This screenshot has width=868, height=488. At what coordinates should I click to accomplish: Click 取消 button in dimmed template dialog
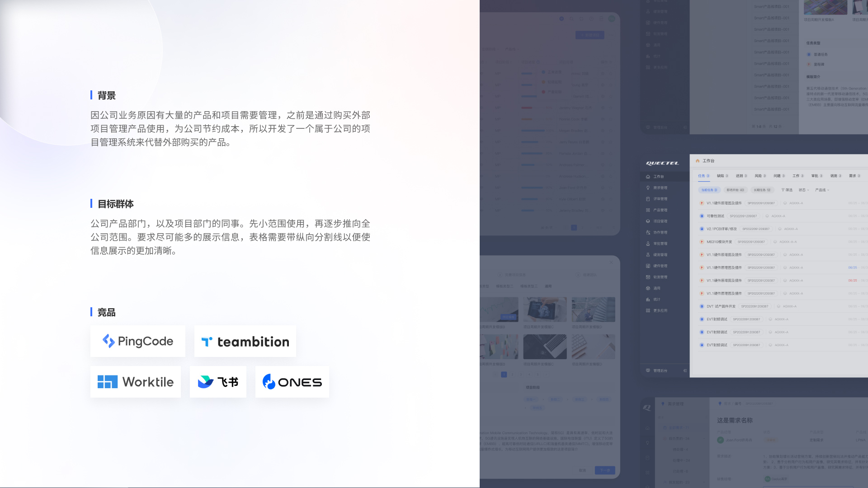click(x=582, y=470)
